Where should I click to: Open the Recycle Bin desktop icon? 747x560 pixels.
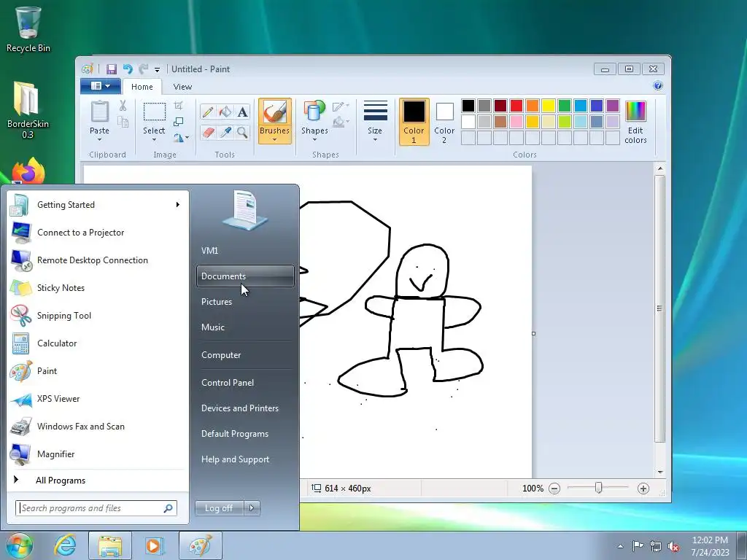(28, 28)
